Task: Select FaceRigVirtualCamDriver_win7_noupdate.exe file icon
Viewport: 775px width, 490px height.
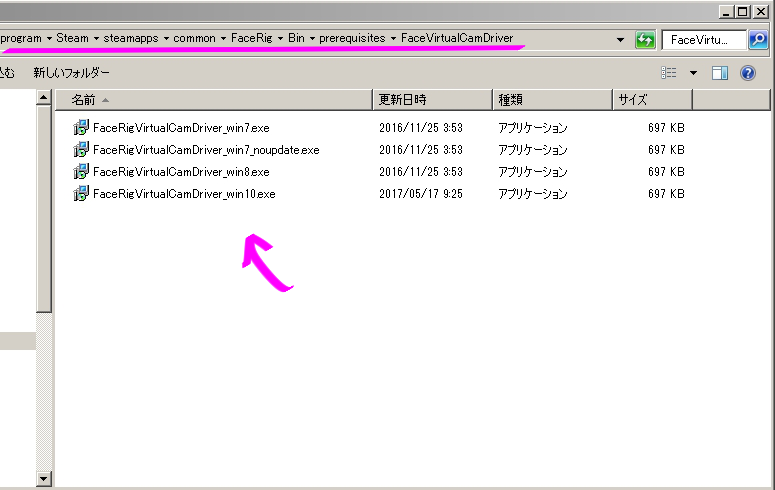Action: pyautogui.click(x=81, y=149)
